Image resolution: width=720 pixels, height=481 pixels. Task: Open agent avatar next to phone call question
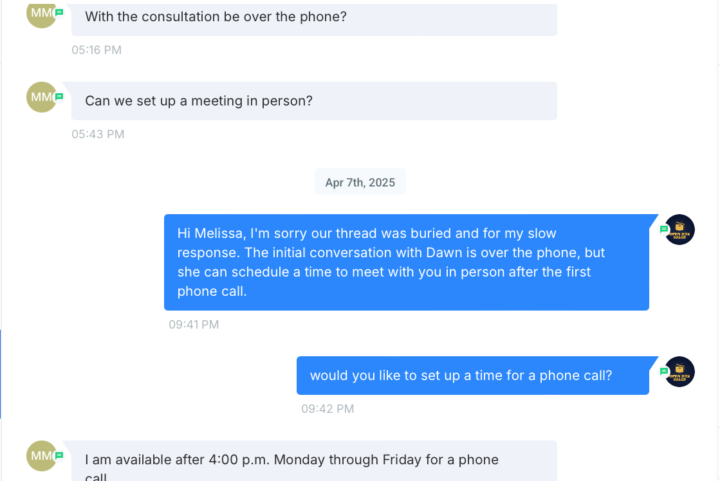point(680,372)
